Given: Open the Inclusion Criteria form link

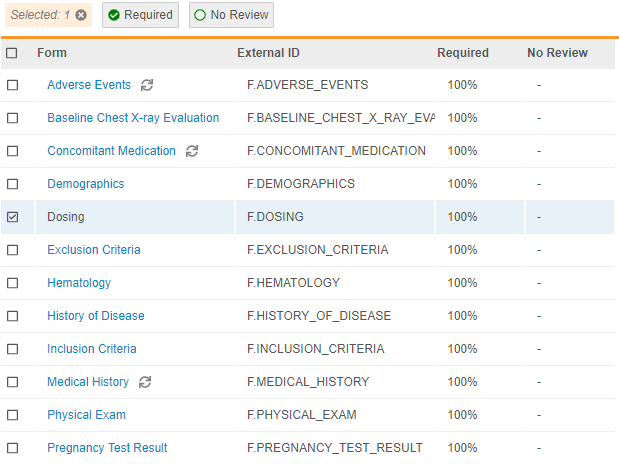Looking at the screenshot, I should [x=92, y=349].
